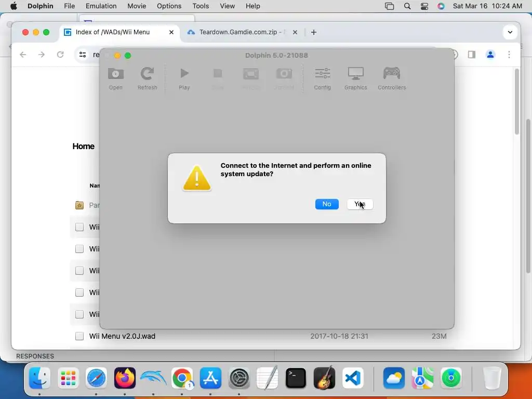Viewport: 532px width, 399px height.
Task: Click the Stage Manager icon in the menu bar
Action: click(390, 6)
